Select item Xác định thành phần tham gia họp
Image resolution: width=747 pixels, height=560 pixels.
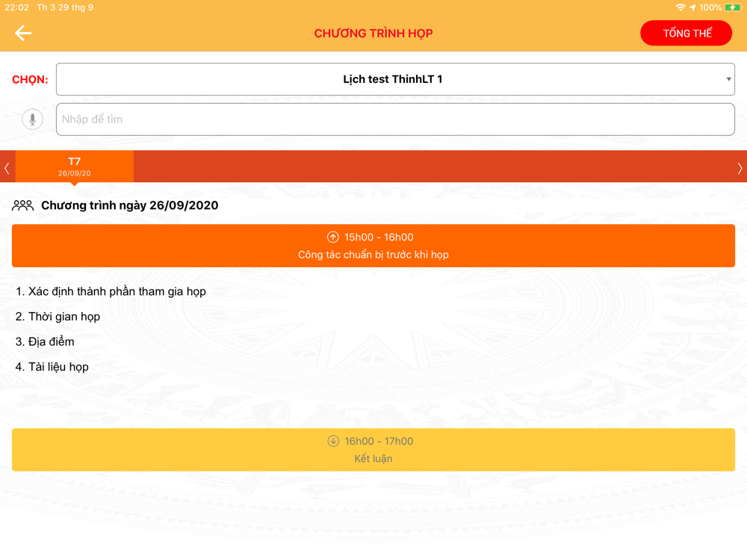pos(111,291)
